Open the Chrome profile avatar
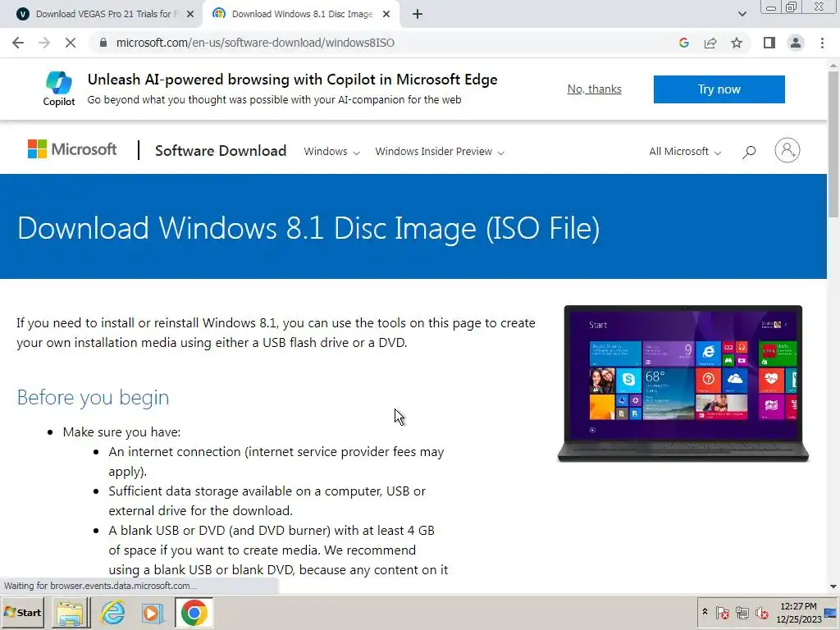Screen dimensions: 840x630 click(x=796, y=43)
